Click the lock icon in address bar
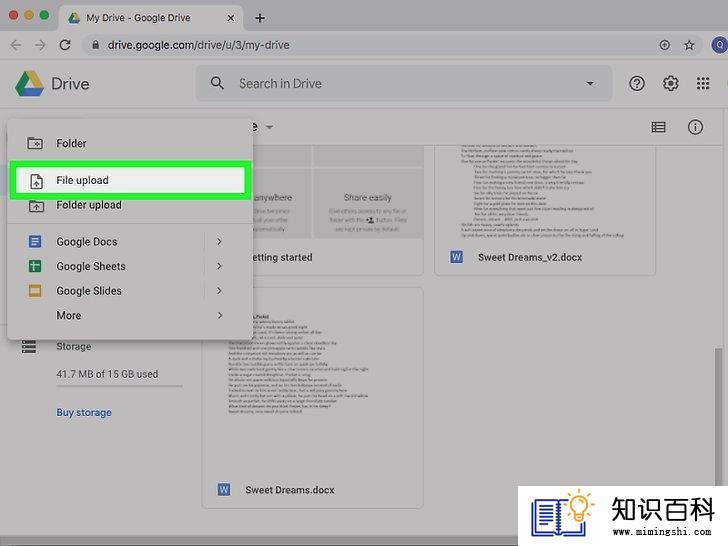The image size is (728, 546). coord(96,45)
